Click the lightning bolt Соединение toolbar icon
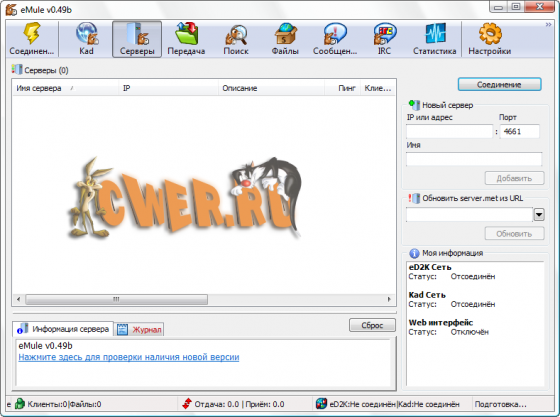The image size is (560, 417). point(31,39)
